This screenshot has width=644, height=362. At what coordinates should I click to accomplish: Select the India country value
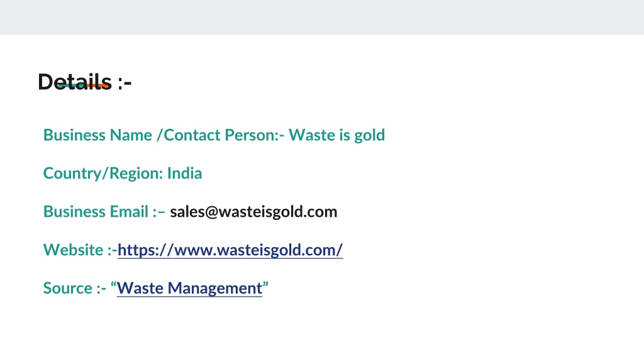click(184, 173)
